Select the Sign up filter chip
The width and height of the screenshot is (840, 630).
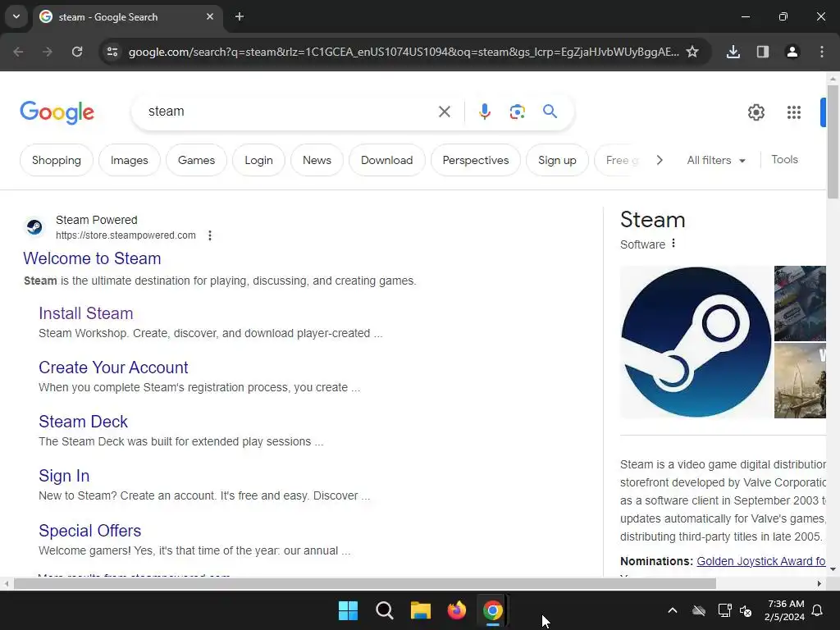(x=557, y=160)
